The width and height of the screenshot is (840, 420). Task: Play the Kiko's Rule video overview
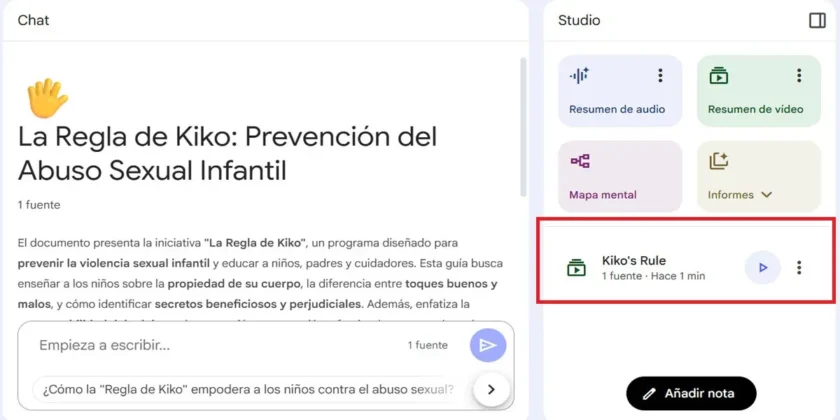pyautogui.click(x=763, y=267)
